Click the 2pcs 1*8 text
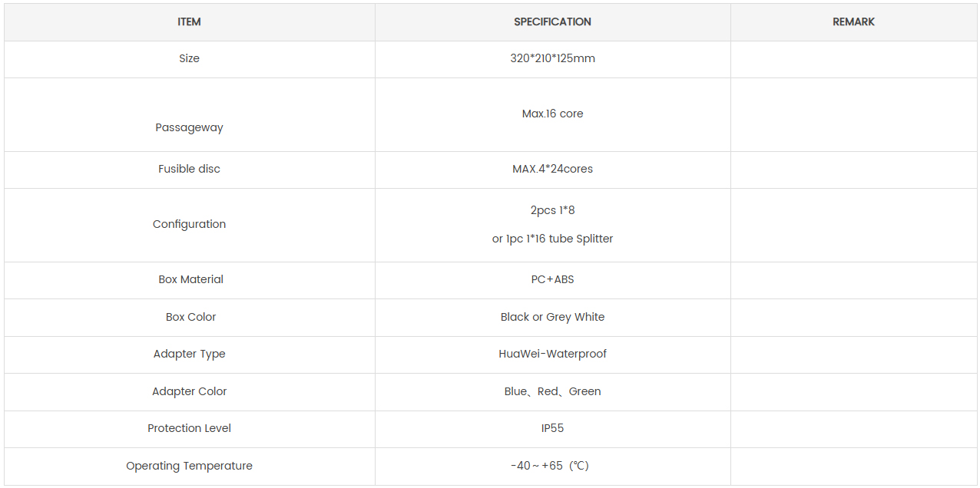Image resolution: width=980 pixels, height=488 pixels. [552, 210]
